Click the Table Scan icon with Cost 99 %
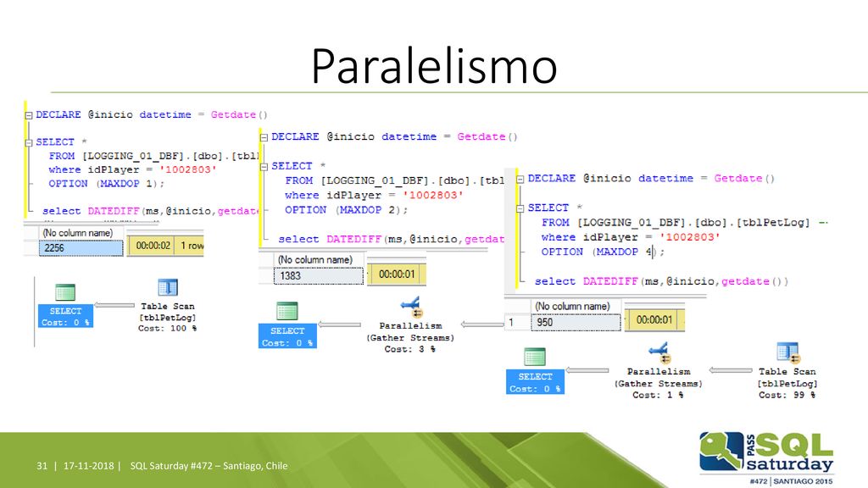The image size is (868, 488). (x=787, y=352)
